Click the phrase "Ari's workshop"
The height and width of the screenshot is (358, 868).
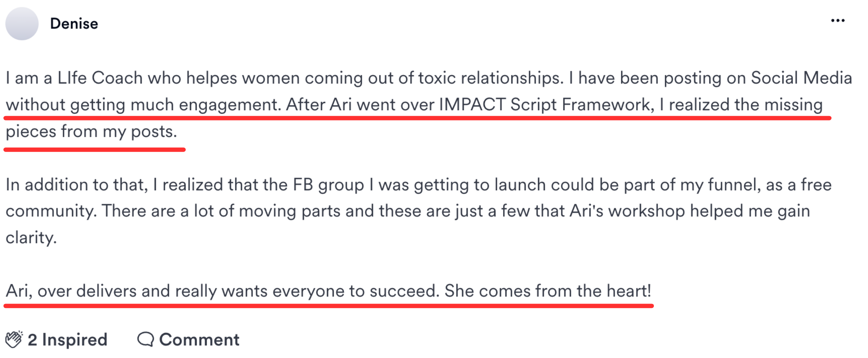pos(627,211)
